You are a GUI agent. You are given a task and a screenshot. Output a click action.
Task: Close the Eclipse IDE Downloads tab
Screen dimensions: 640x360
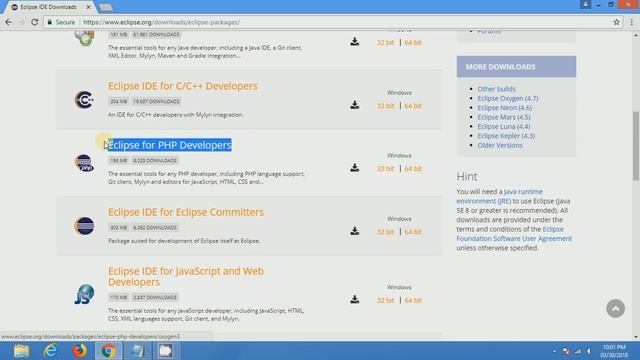(x=88, y=7)
